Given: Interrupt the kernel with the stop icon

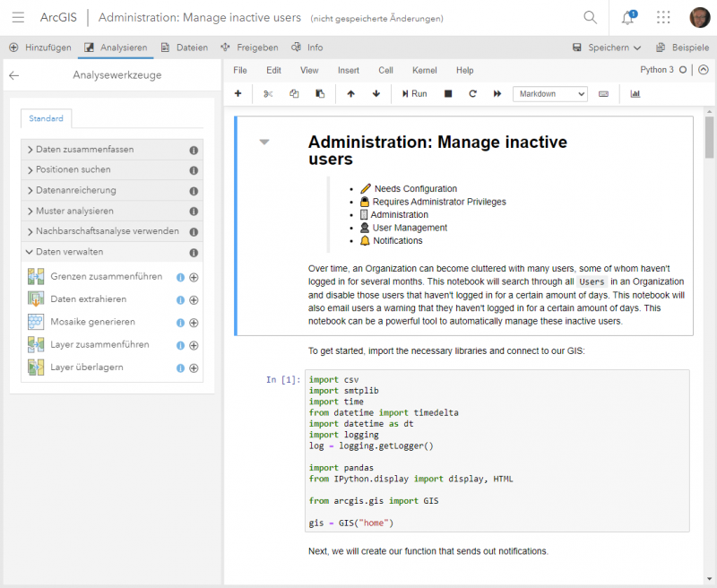Looking at the screenshot, I should click(x=447, y=93).
